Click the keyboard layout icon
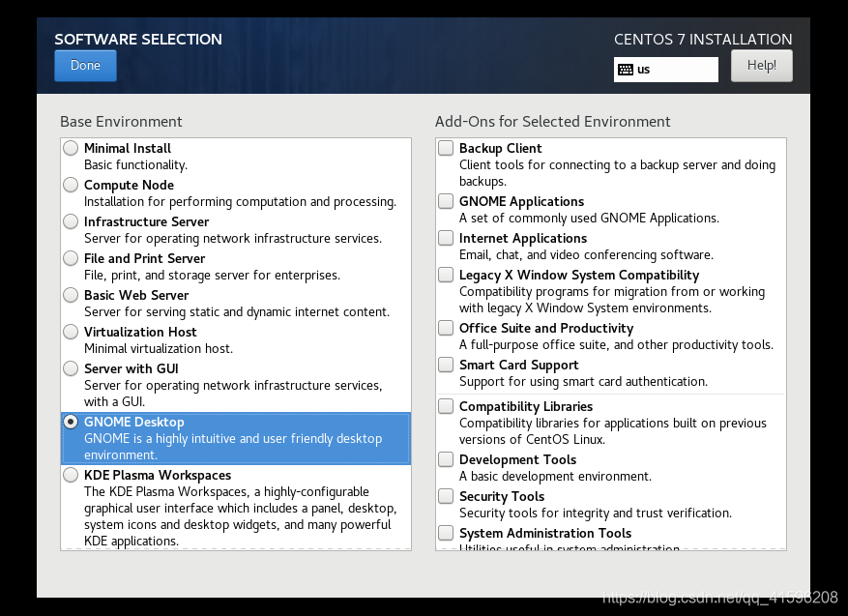This screenshot has width=848, height=616. tap(626, 70)
